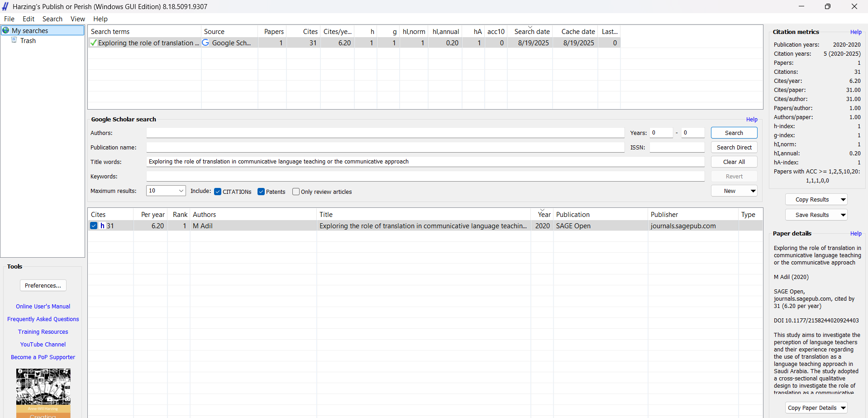Select the 'Exploring the role of translation' search row

354,43
